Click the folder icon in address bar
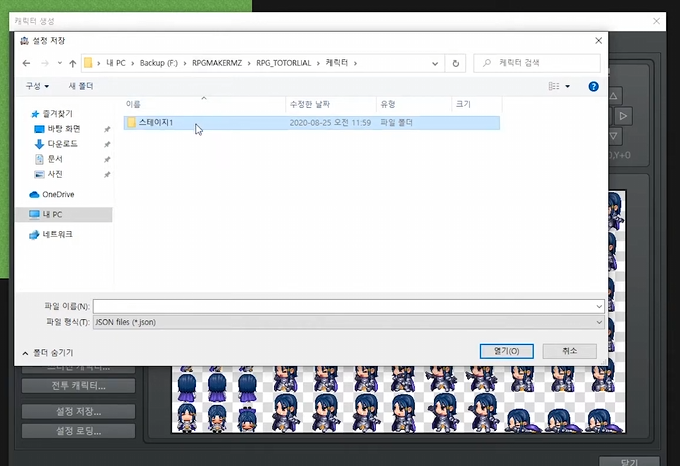 tap(88, 63)
